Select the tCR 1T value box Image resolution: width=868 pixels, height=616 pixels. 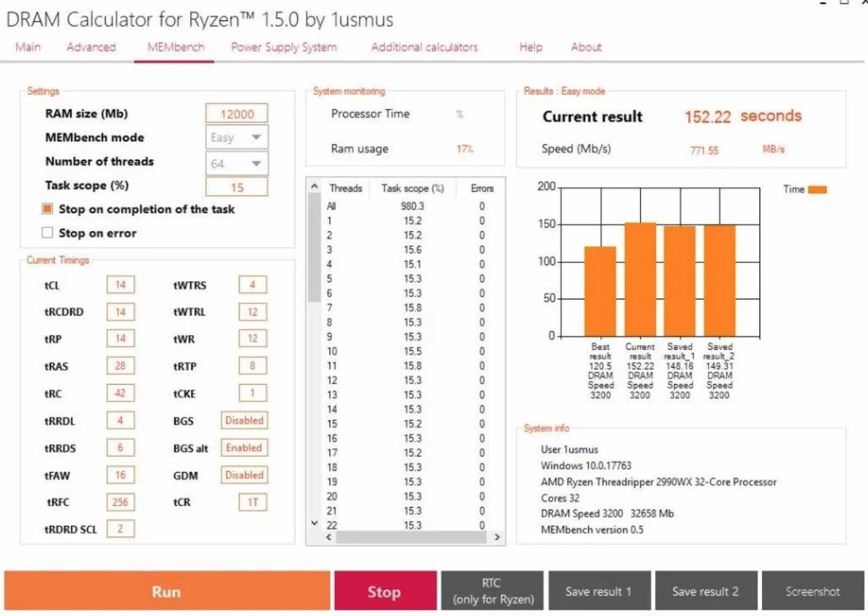point(252,502)
